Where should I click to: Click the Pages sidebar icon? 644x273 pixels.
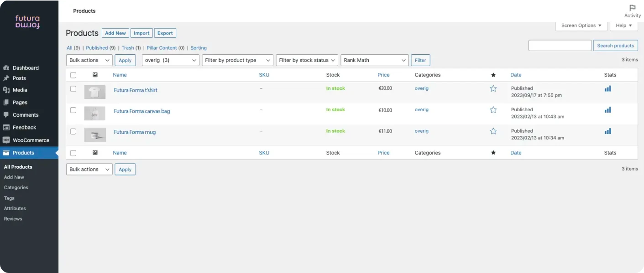coord(6,103)
